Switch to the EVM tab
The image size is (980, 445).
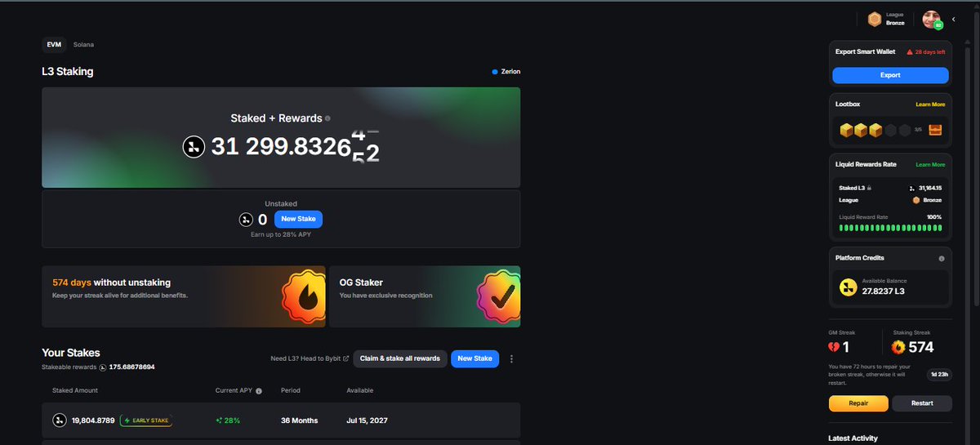(54, 44)
